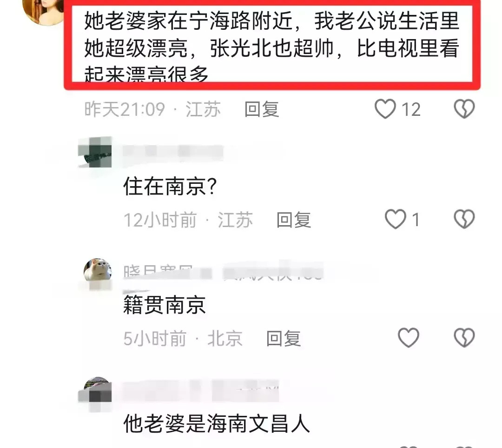The width and height of the screenshot is (502, 448).
Task: Open blurred username above 住在南京?
Action: coord(173,152)
